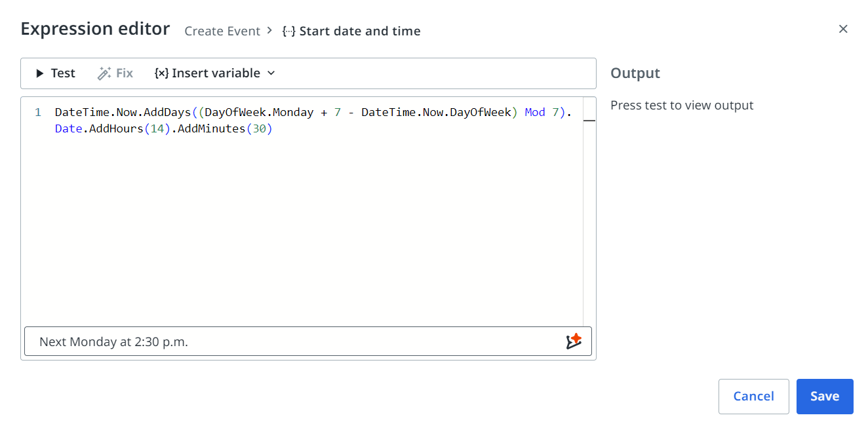Save the expression
Viewport: 868px width, 430px height.
pos(824,396)
